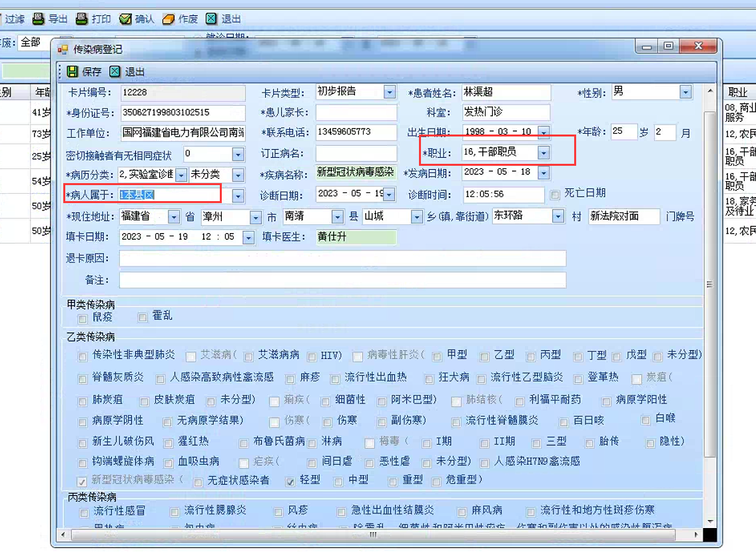The height and width of the screenshot is (560, 756).
Task: Check the 霍乱 checkbox
Action: click(143, 317)
